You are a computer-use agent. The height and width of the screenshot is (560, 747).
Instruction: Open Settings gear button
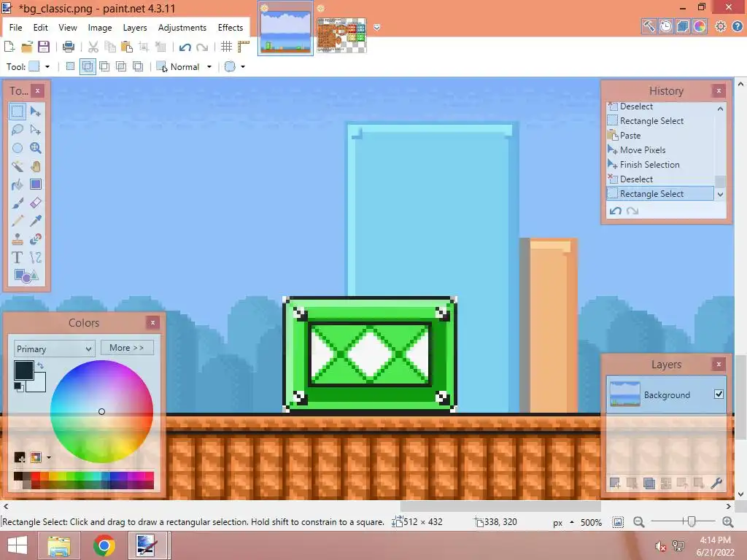(x=720, y=26)
